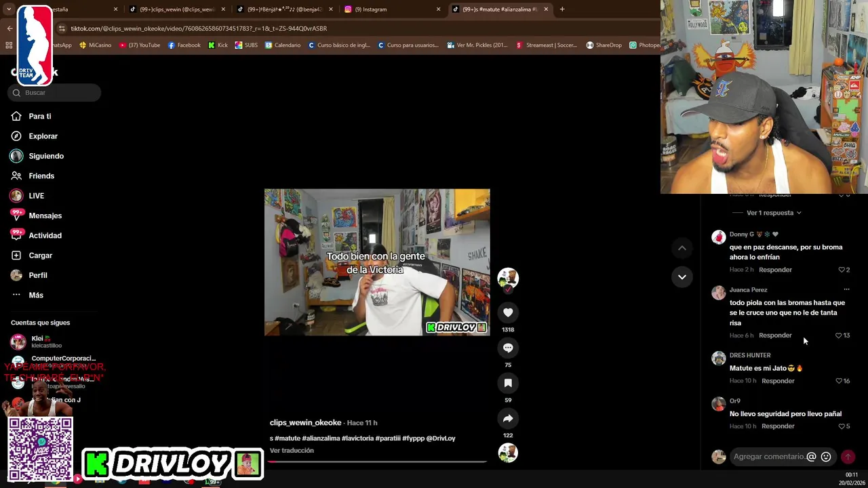The width and height of the screenshot is (868, 488).
Task: Click Ver traducción under caption
Action: point(292,451)
